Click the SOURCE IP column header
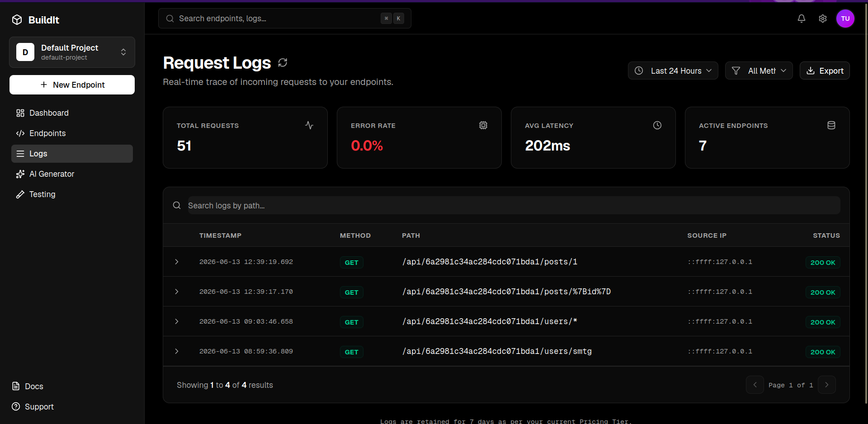The image size is (868, 424). [x=707, y=236]
